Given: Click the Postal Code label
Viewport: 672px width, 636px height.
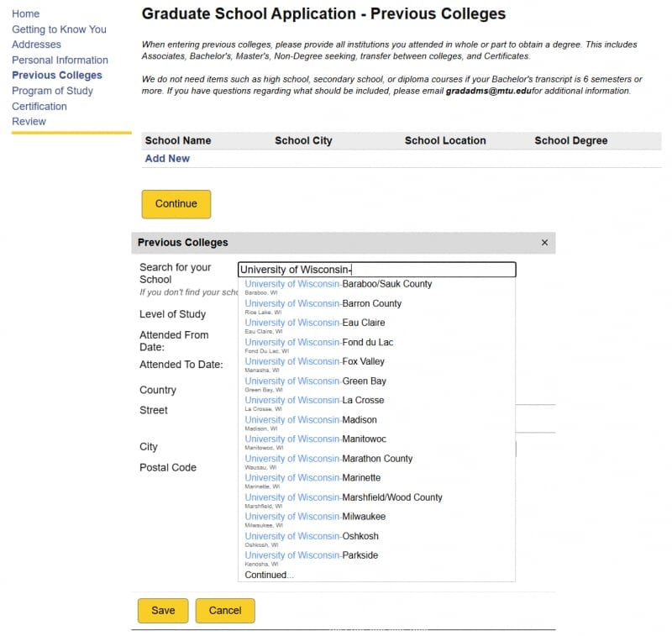Looking at the screenshot, I should (168, 468).
